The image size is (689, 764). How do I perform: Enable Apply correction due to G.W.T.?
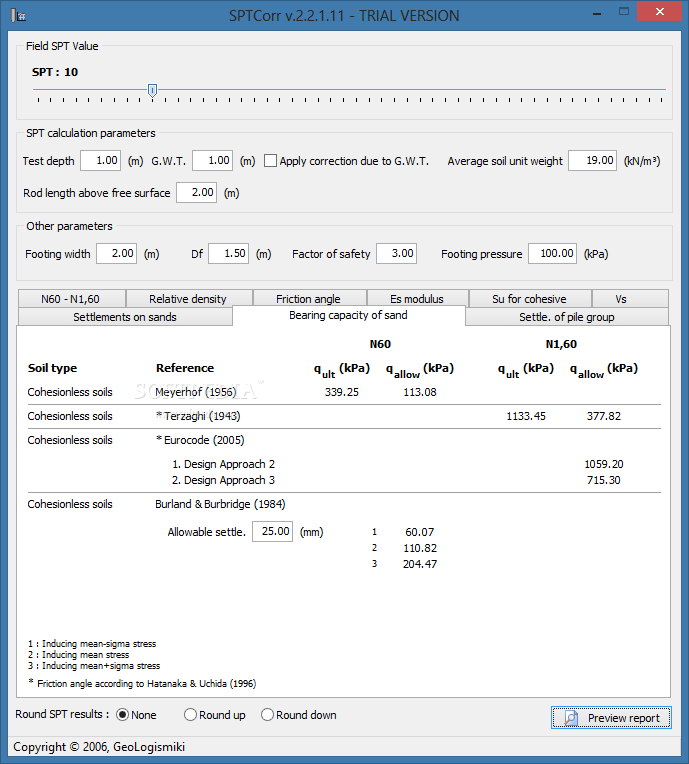pos(270,161)
